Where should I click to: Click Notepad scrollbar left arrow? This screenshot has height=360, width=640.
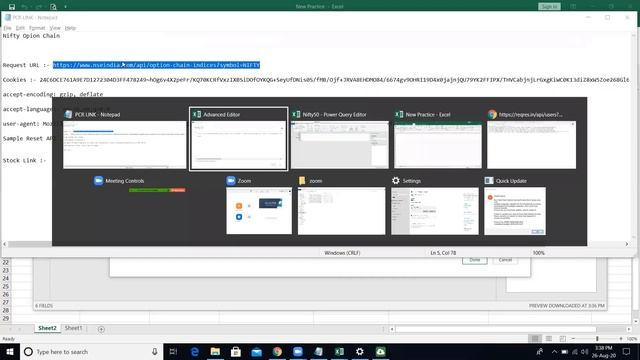5,244
